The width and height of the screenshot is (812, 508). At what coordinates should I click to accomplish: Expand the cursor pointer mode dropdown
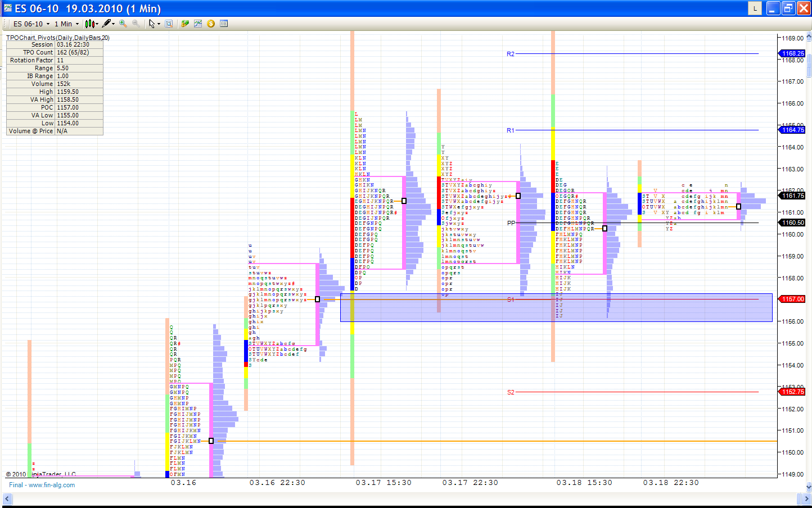tap(154, 24)
